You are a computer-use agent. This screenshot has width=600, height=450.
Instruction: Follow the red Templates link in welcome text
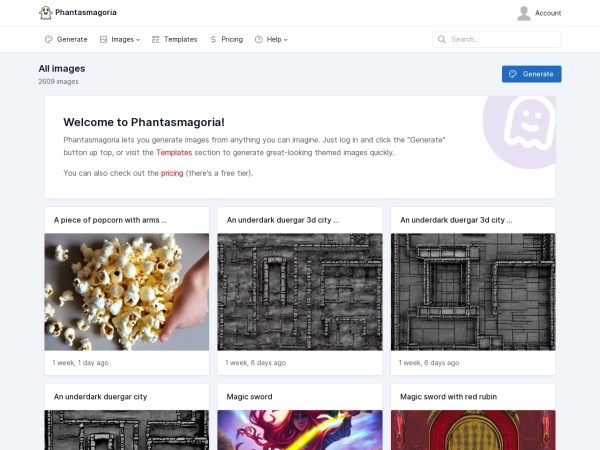point(173,153)
